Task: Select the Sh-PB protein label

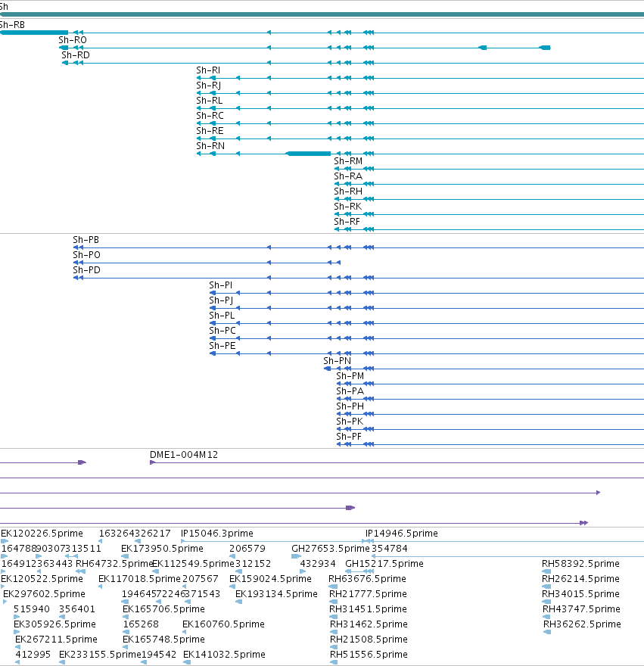Action: tap(86, 240)
